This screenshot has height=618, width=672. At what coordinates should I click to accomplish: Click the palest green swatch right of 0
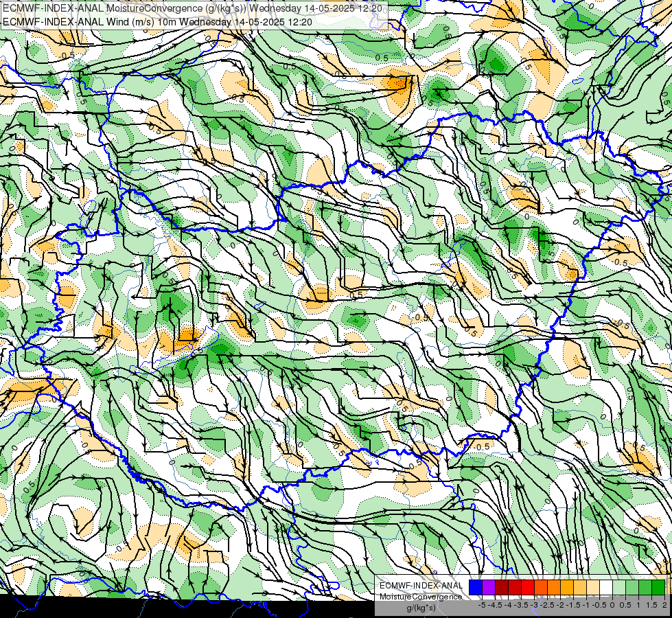point(619,588)
